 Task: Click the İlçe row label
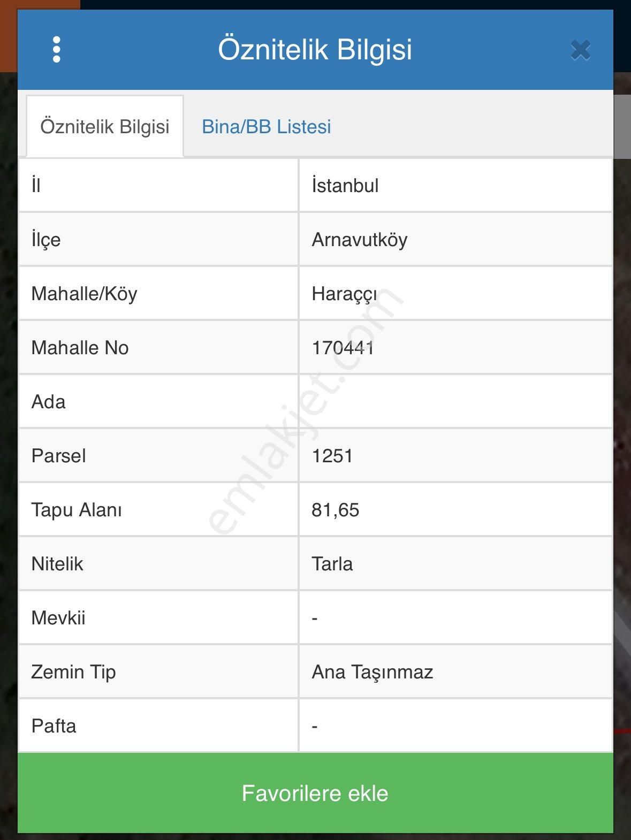pos(46,240)
